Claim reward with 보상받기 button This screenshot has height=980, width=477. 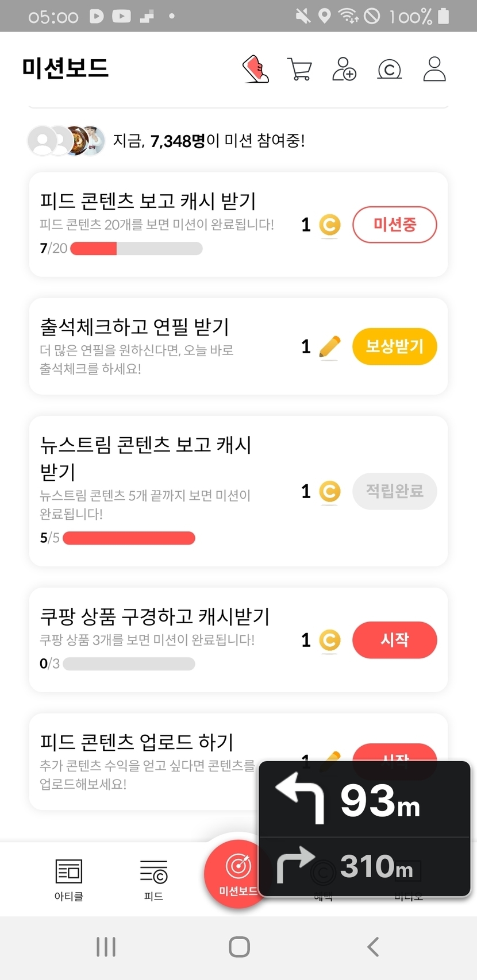pos(394,346)
